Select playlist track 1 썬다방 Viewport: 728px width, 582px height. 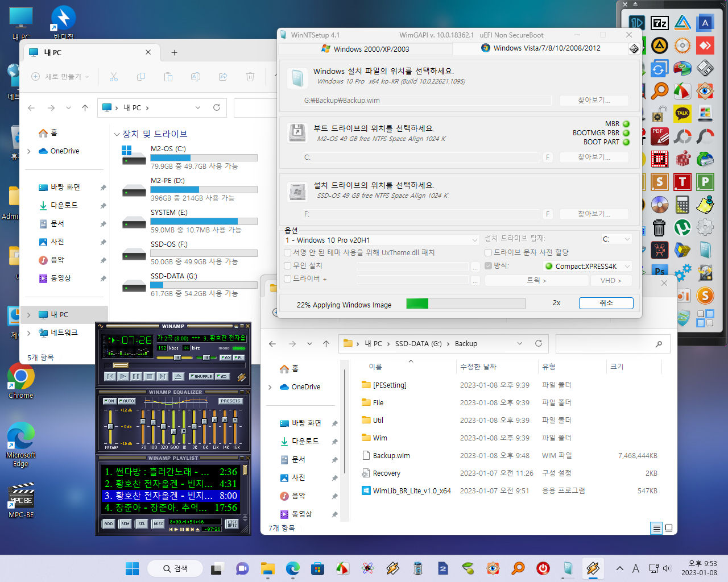click(x=171, y=472)
